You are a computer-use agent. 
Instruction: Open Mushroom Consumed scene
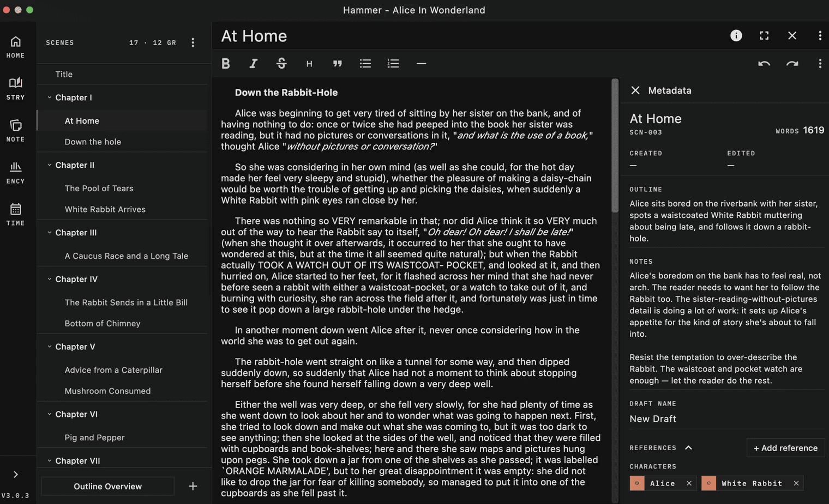pyautogui.click(x=123, y=391)
